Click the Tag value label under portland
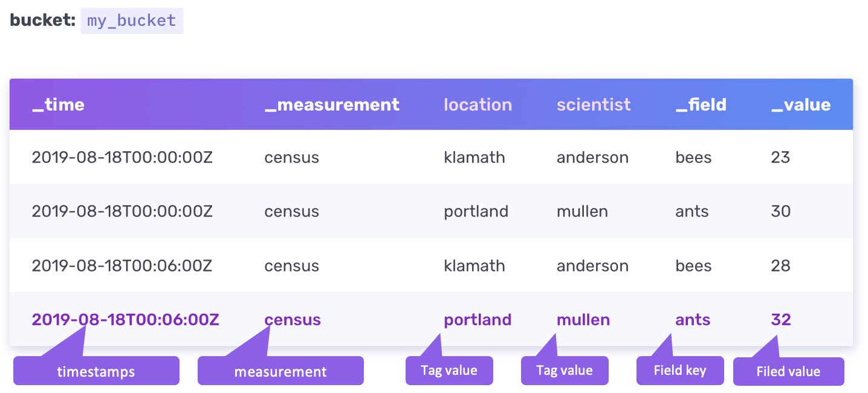This screenshot has height=393, width=868. 449,371
